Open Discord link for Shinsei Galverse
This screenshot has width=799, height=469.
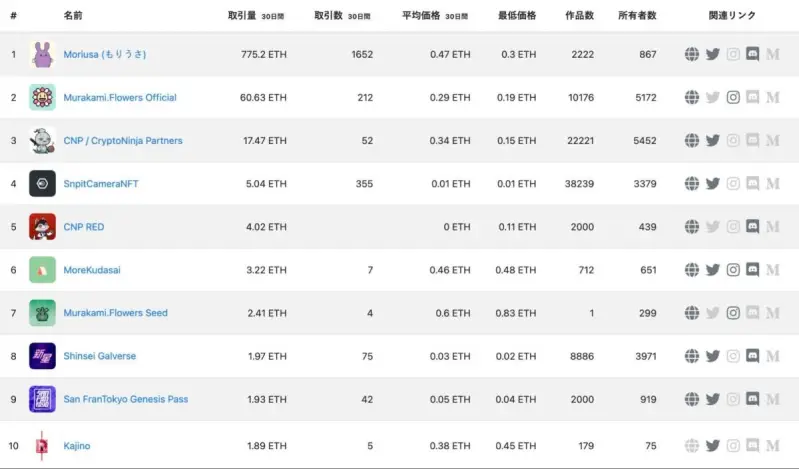coord(753,356)
